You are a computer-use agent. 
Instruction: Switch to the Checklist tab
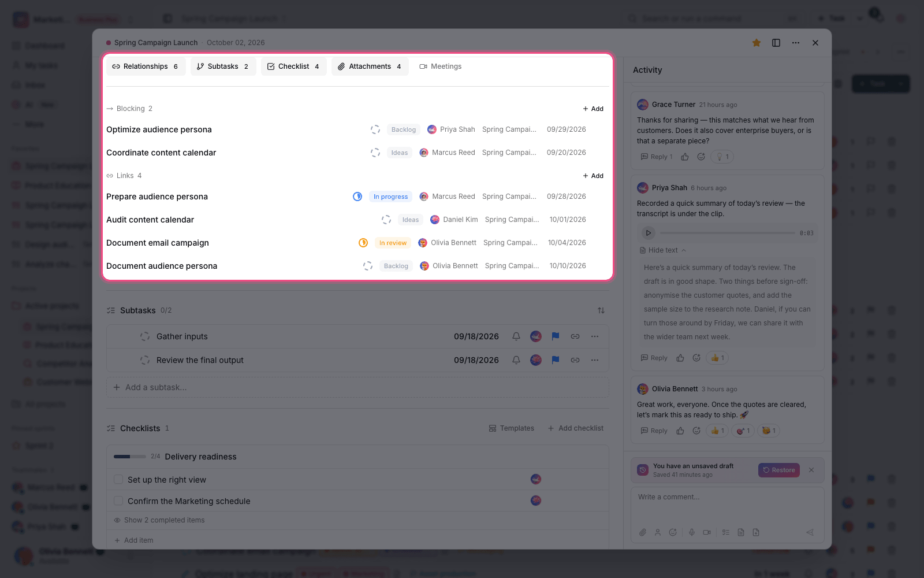point(294,66)
